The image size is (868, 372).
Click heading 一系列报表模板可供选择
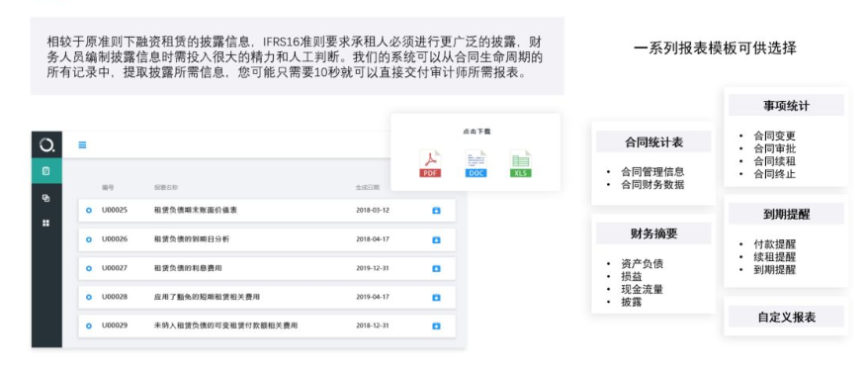(715, 47)
